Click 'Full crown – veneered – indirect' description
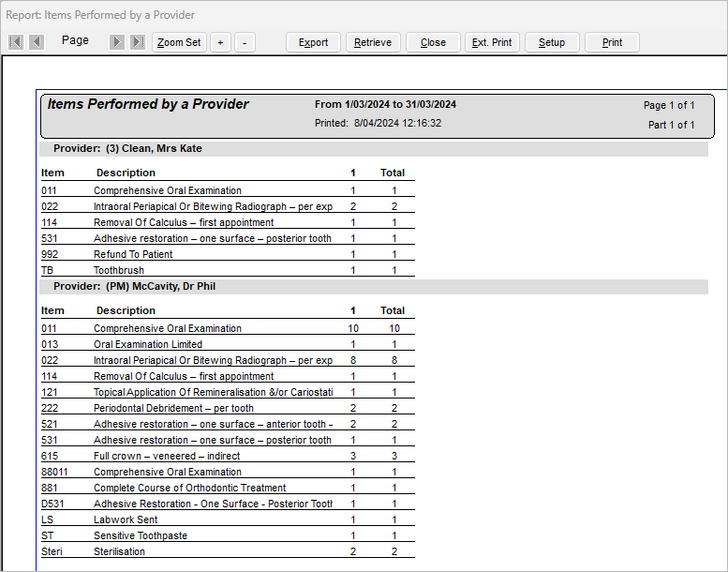 point(167,457)
